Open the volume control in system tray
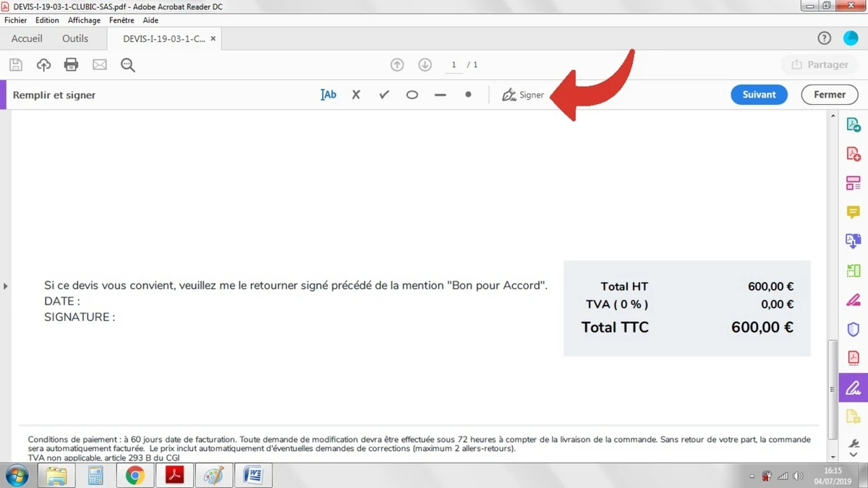Screen dimensions: 868x488 799,476
